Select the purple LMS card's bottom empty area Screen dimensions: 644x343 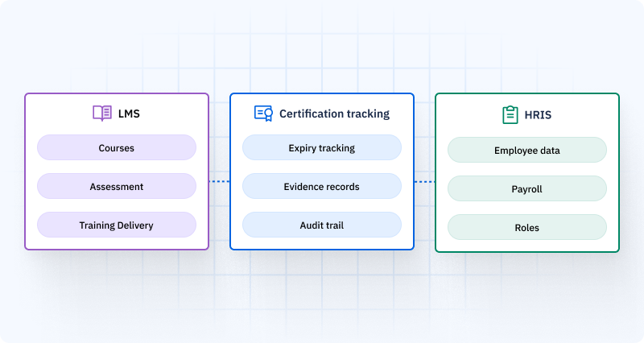(x=117, y=243)
